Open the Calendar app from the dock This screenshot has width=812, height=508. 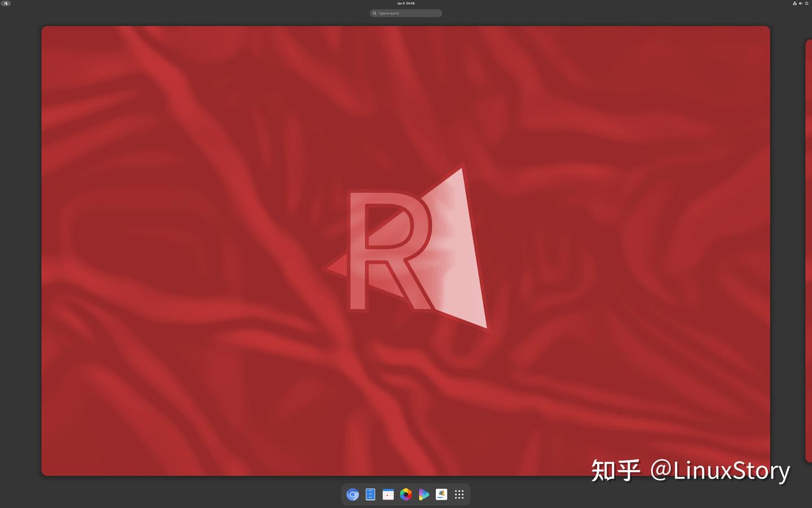tap(388, 494)
